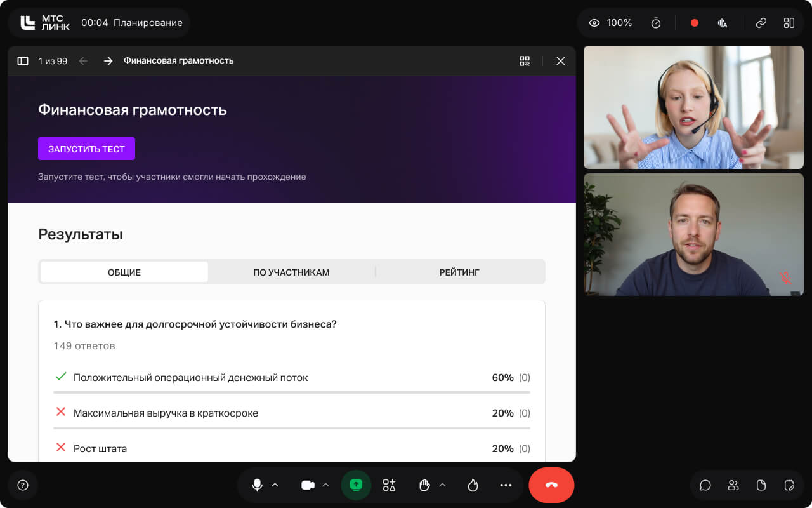Expand raise hand options chevron
The width and height of the screenshot is (812, 508).
pyautogui.click(x=442, y=485)
